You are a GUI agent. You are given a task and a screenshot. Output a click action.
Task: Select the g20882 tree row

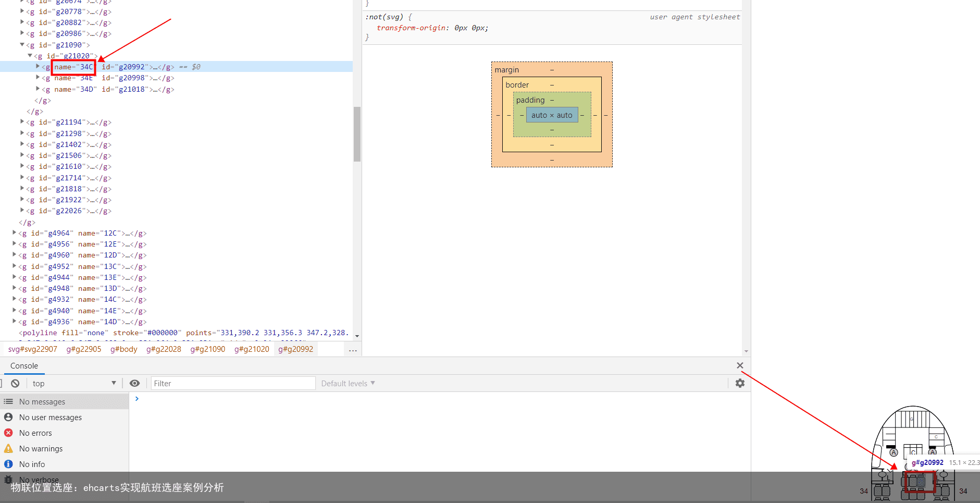(x=68, y=22)
